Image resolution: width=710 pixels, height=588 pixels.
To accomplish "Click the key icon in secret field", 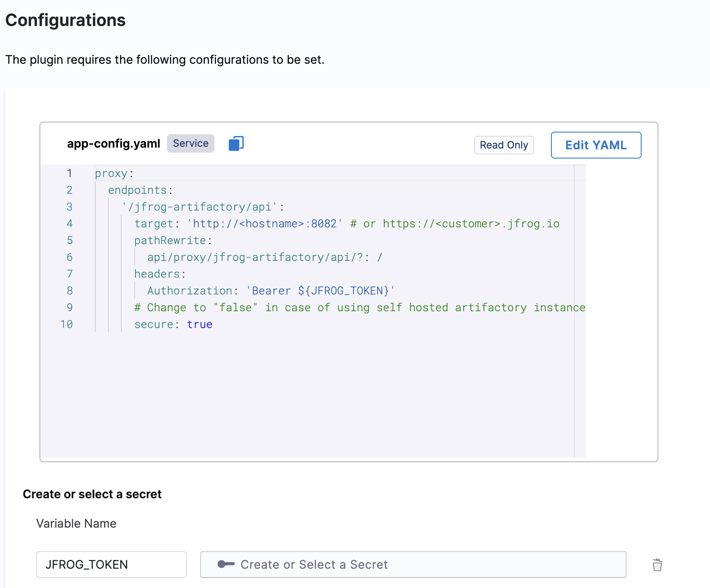I will point(226,565).
